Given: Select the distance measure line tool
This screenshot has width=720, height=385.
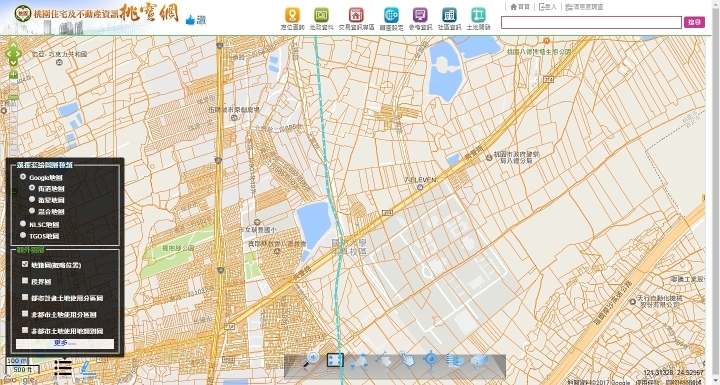Looking at the screenshot, I should pos(383,360).
